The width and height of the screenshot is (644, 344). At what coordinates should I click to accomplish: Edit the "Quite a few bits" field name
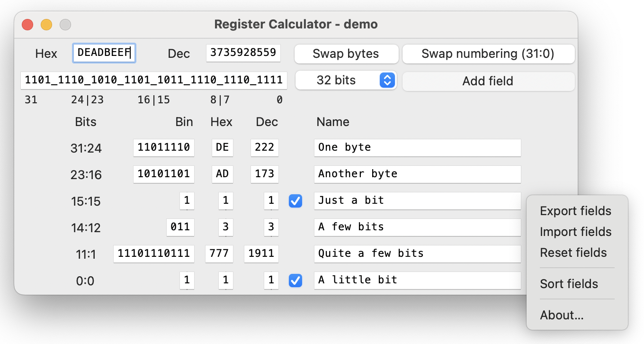(417, 253)
